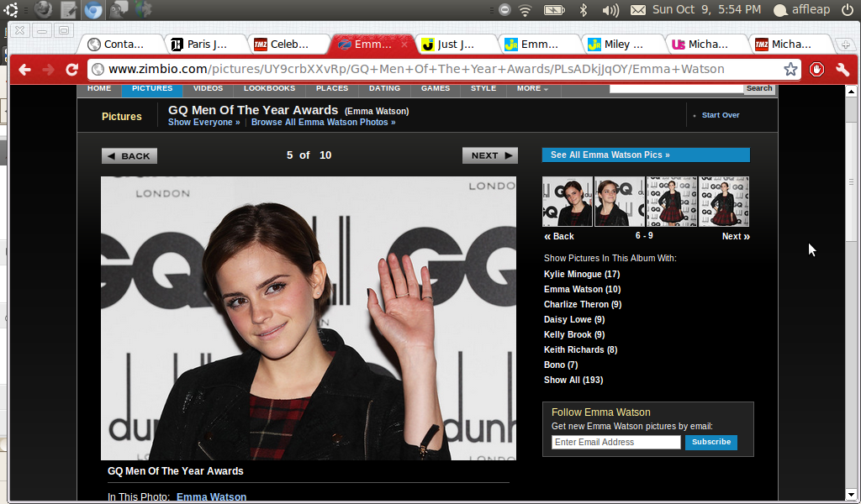The height and width of the screenshot is (504, 861).
Task: Bookmark page with the star icon
Action: pos(790,69)
